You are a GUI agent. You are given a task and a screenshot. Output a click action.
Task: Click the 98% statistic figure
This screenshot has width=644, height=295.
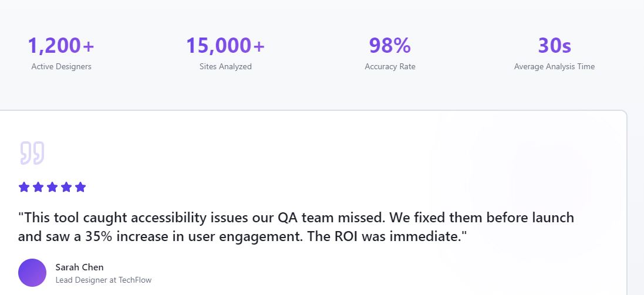click(x=390, y=45)
